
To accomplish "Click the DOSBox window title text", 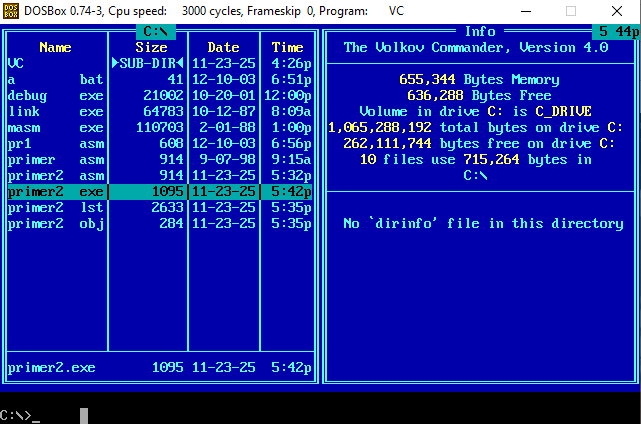I will tap(214, 11).
